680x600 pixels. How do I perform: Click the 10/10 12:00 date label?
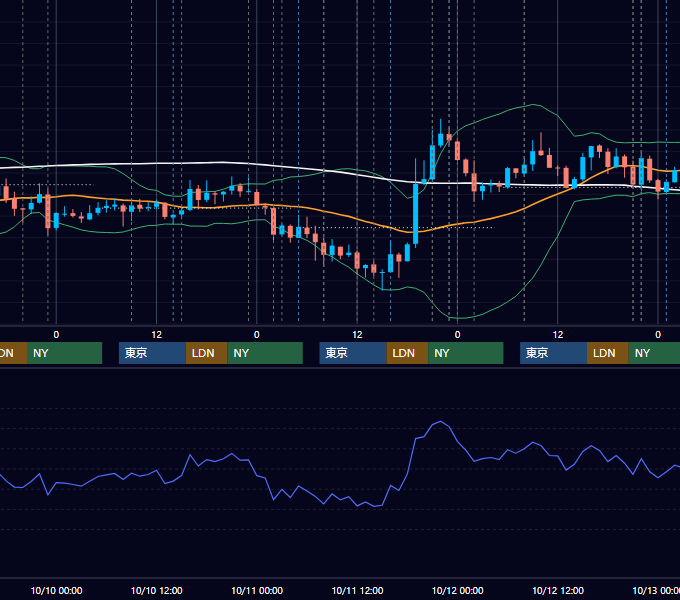[x=157, y=590]
